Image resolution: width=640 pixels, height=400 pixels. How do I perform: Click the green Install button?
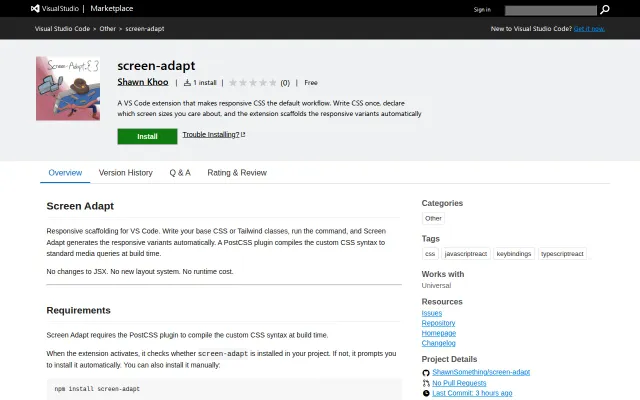tap(147, 136)
